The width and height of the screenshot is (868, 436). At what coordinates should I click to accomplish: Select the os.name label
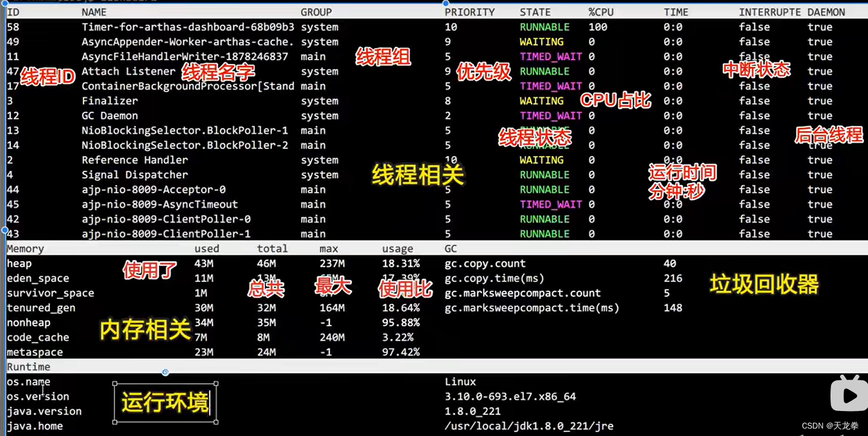point(28,381)
